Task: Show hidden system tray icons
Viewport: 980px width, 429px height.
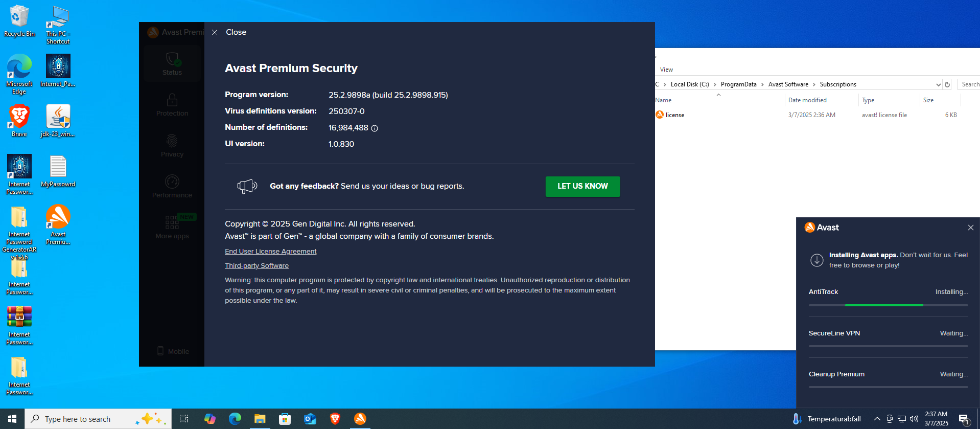Action: point(877,419)
